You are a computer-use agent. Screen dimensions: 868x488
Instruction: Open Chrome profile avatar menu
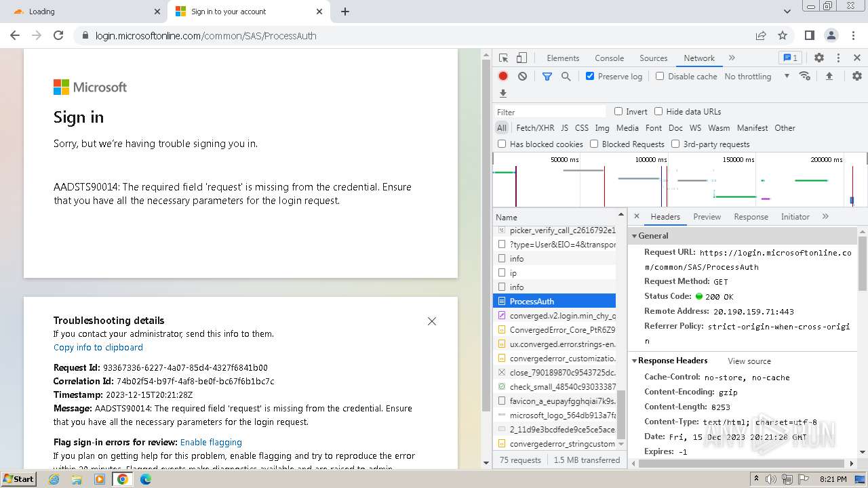coord(831,36)
